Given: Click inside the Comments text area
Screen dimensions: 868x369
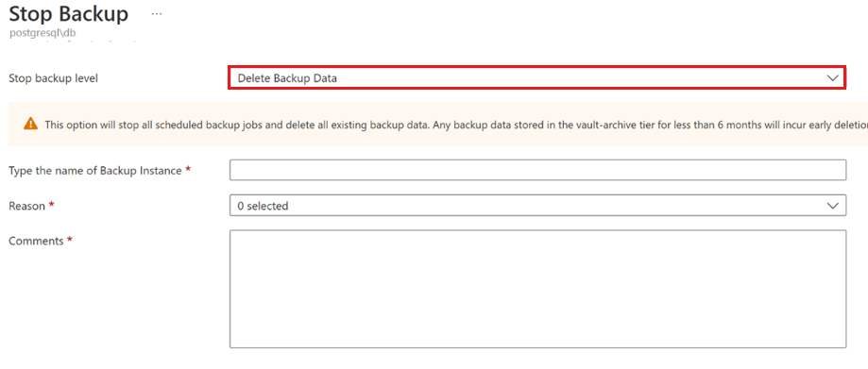Looking at the screenshot, I should [x=537, y=289].
